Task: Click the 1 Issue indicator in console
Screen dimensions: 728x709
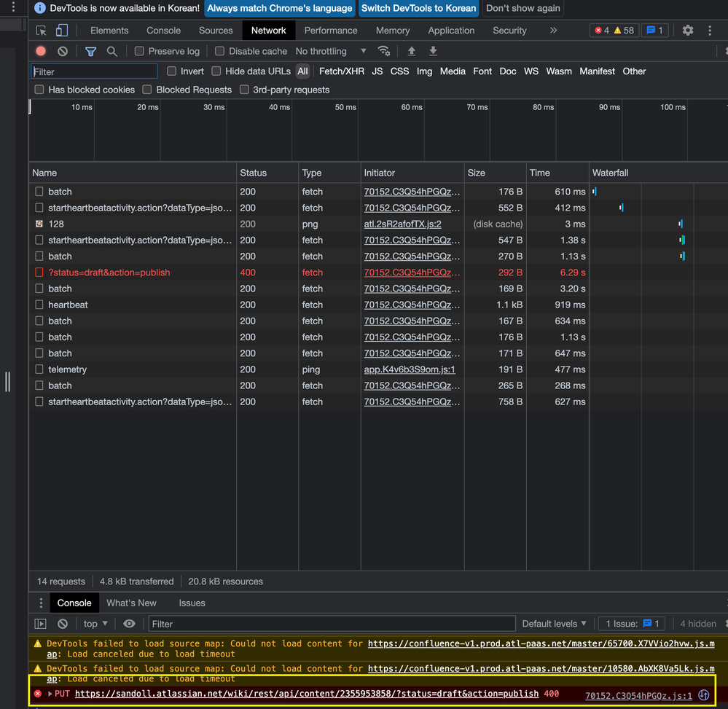Action: coord(631,624)
